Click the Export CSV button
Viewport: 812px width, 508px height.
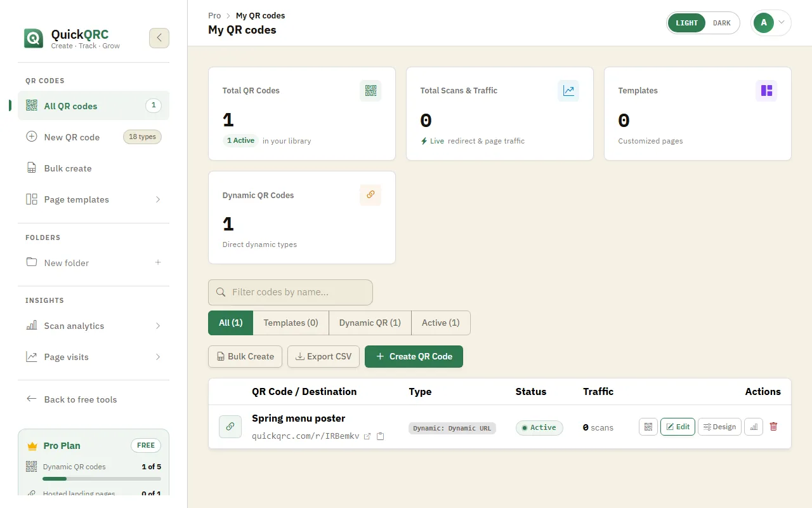click(x=324, y=356)
